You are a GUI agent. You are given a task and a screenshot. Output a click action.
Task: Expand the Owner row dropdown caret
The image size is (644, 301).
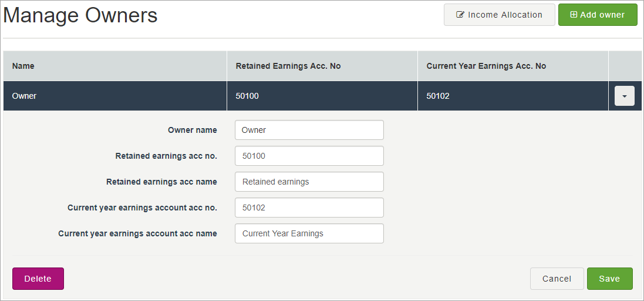click(x=624, y=96)
